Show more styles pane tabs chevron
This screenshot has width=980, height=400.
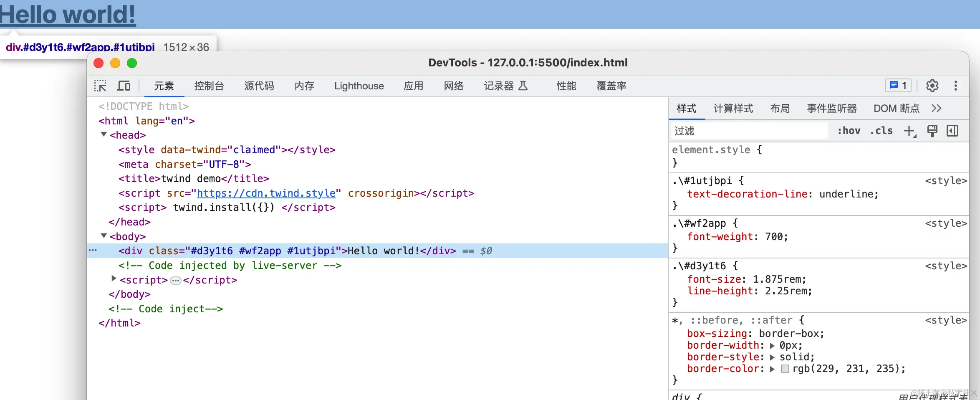pos(936,109)
